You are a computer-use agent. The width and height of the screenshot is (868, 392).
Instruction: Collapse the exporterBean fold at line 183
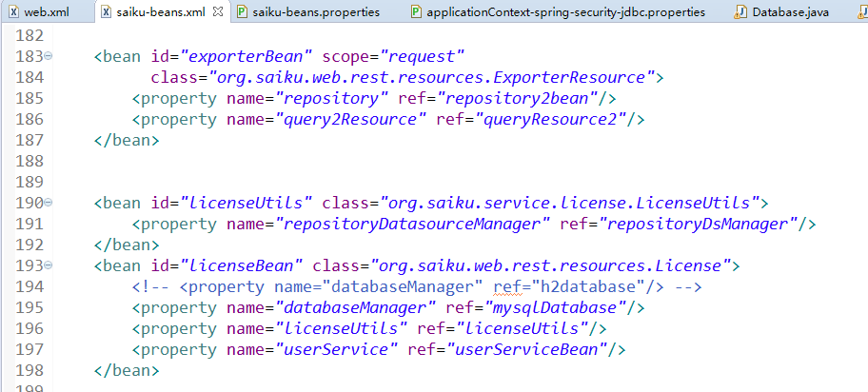coord(49,56)
